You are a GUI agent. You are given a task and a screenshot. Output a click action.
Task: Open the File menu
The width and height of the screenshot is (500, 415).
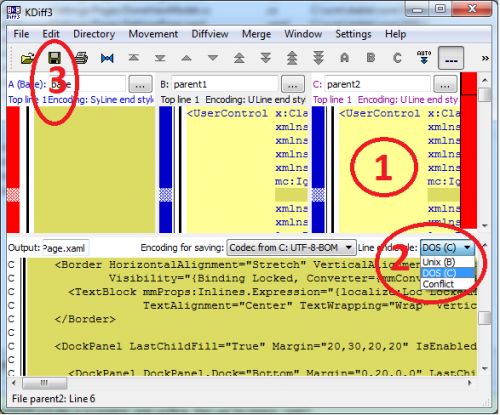click(21, 34)
